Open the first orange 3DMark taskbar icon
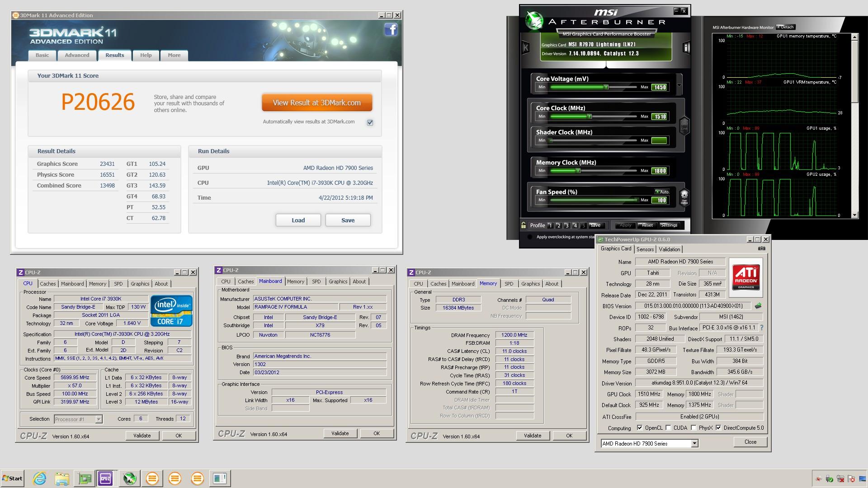 click(152, 478)
